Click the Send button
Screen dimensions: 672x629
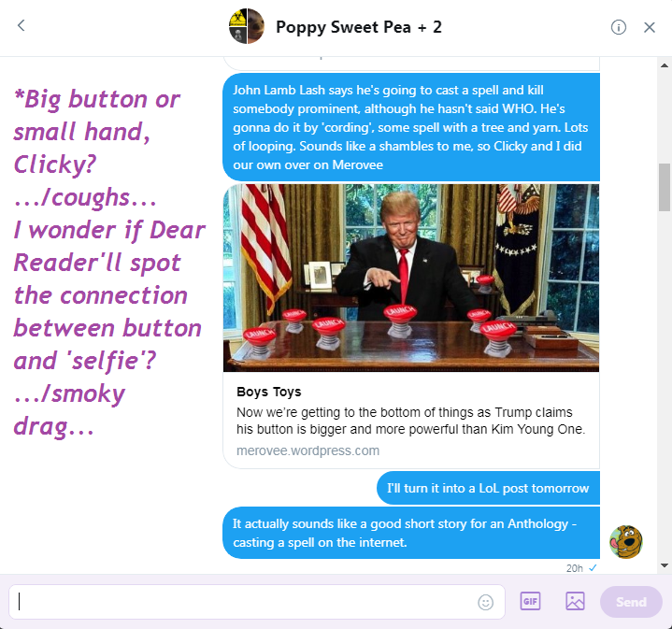pyautogui.click(x=631, y=602)
